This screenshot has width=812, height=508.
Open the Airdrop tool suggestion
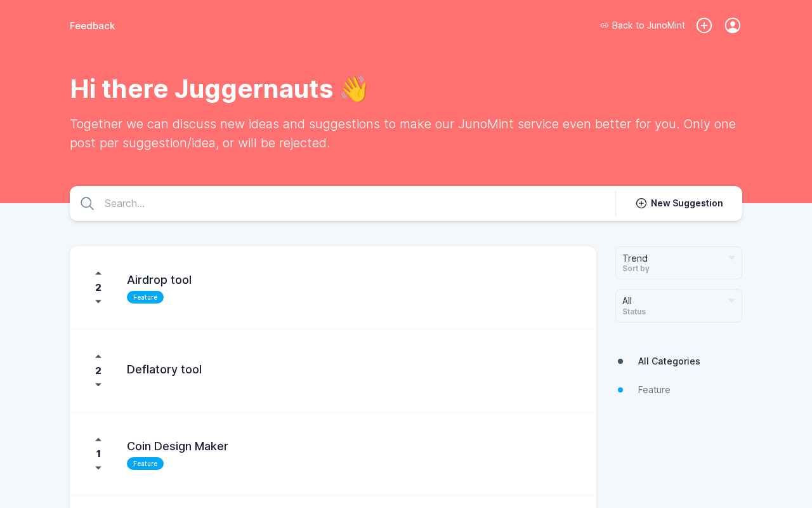(x=159, y=280)
